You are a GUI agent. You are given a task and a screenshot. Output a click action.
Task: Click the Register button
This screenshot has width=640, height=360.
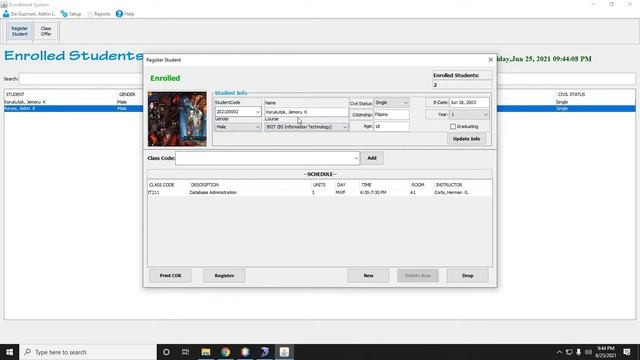(x=224, y=276)
